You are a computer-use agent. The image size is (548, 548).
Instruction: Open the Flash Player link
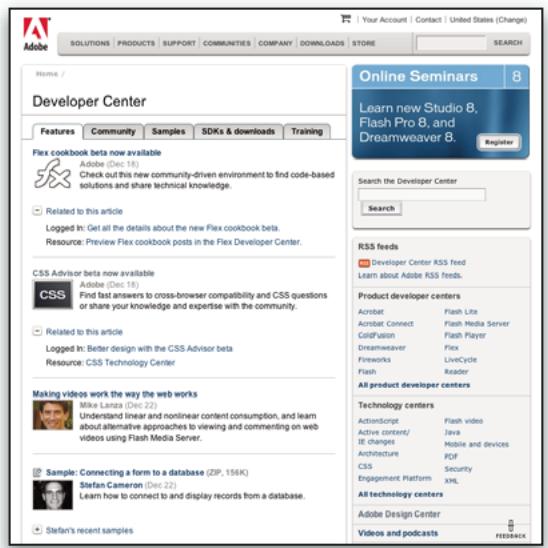click(x=465, y=336)
